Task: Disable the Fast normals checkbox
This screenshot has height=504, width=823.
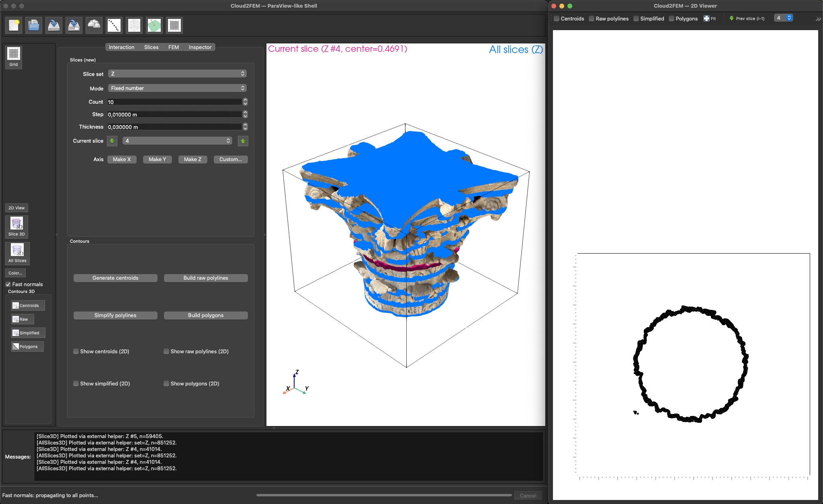Action: click(x=8, y=284)
